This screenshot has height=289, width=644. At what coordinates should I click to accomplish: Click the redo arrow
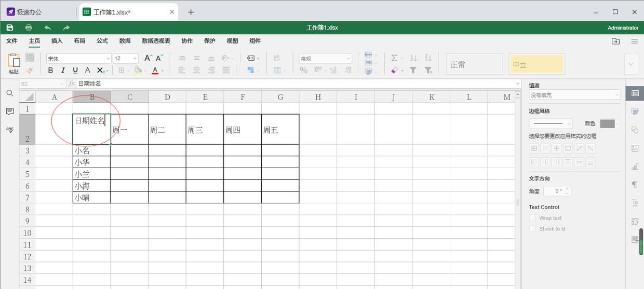(66, 27)
